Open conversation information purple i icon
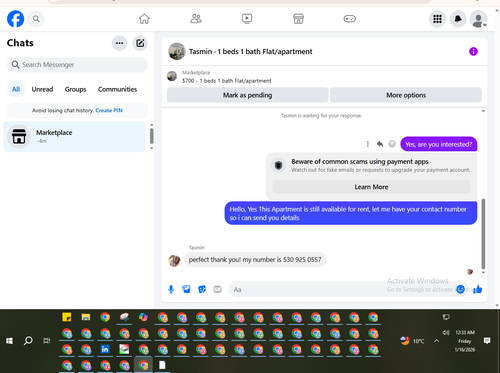The image size is (500, 373). 473,51
